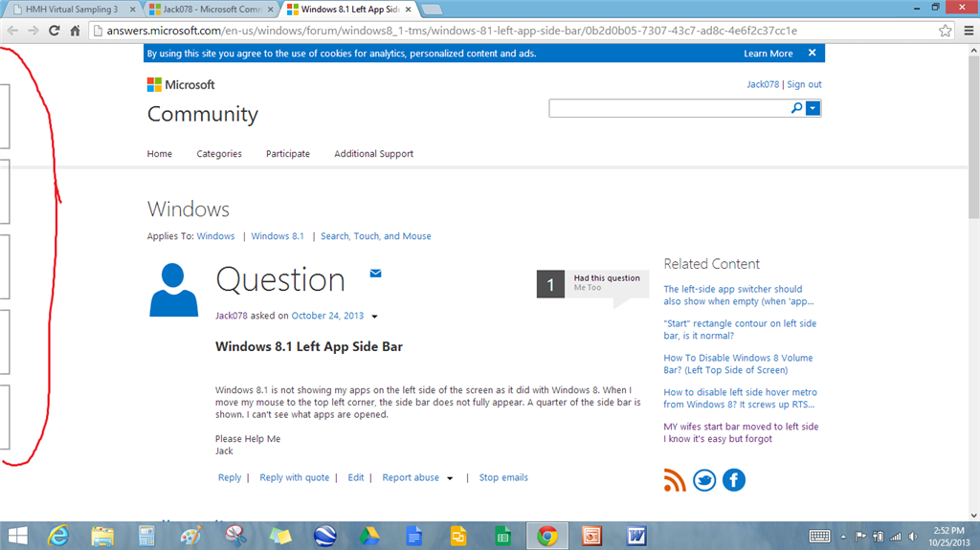Dismiss the cookie notice banner

(812, 53)
